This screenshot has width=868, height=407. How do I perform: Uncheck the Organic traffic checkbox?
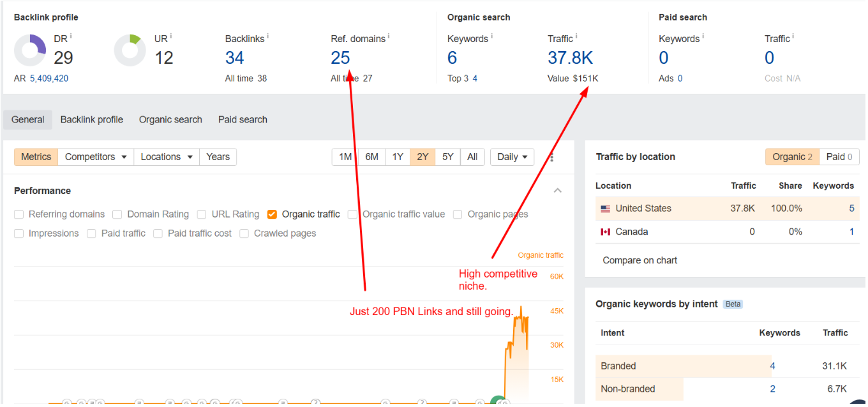(x=273, y=214)
